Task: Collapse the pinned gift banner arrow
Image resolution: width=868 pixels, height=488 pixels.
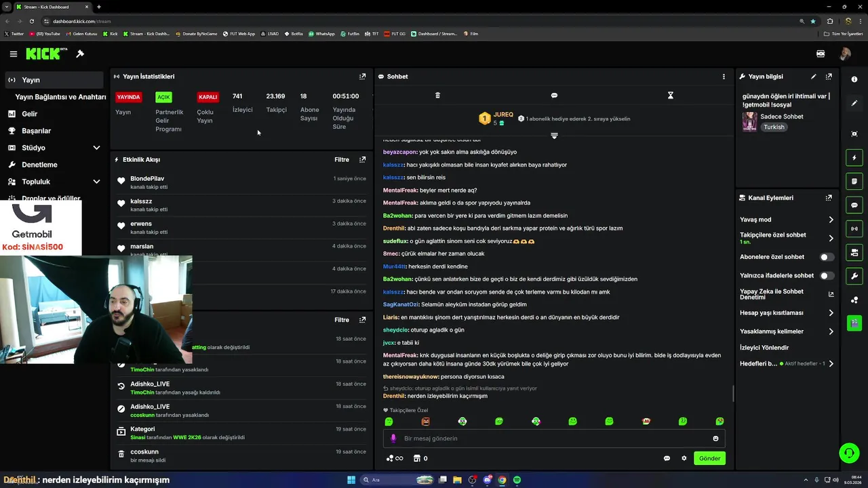Action: click(554, 136)
